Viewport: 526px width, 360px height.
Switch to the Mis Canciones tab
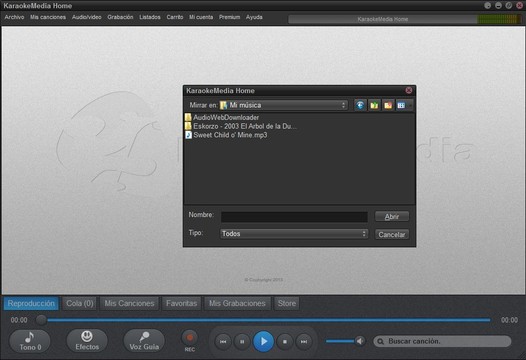click(129, 304)
